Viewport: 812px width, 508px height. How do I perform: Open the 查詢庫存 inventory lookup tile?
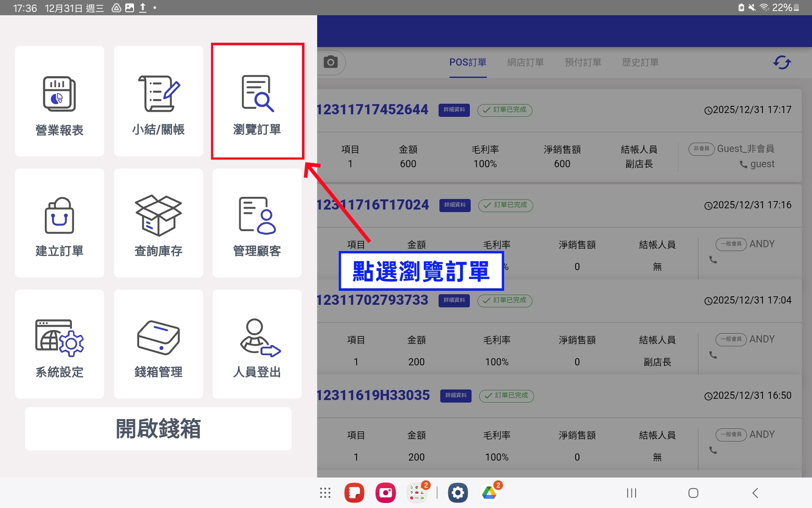(x=159, y=223)
